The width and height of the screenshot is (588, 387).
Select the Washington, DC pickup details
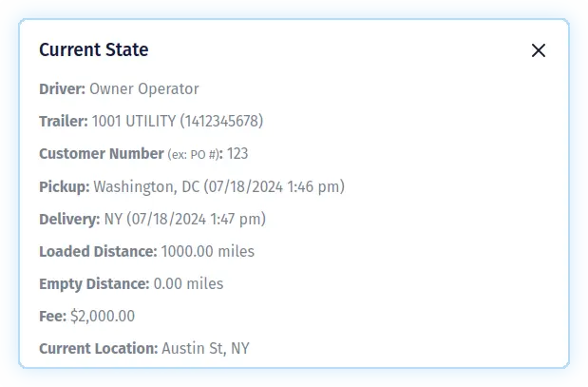click(218, 186)
